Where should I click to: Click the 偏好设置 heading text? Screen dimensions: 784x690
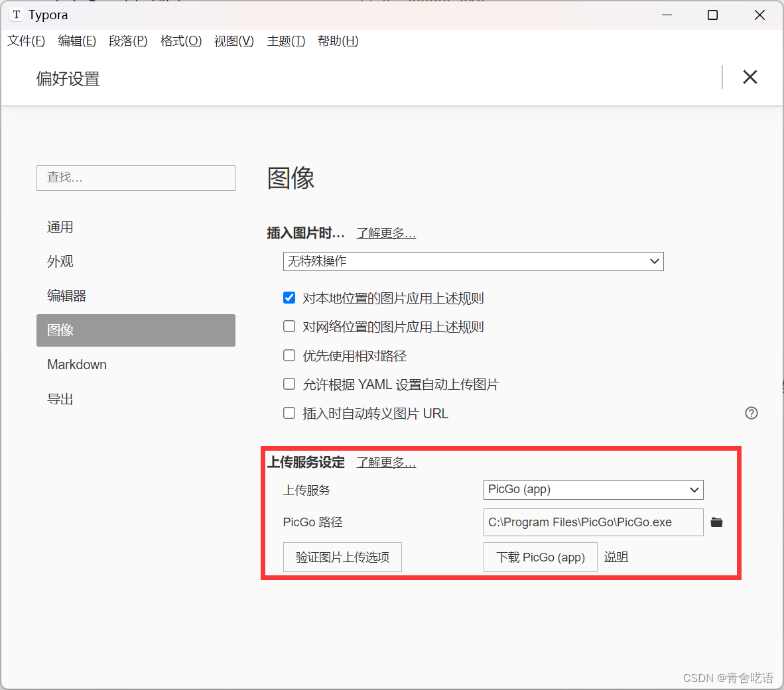pos(68,79)
